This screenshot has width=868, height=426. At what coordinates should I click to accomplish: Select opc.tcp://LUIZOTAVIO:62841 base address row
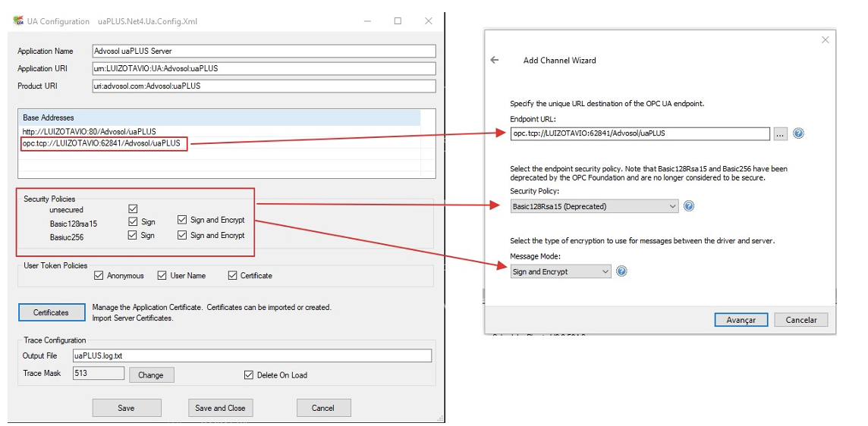pos(220,143)
